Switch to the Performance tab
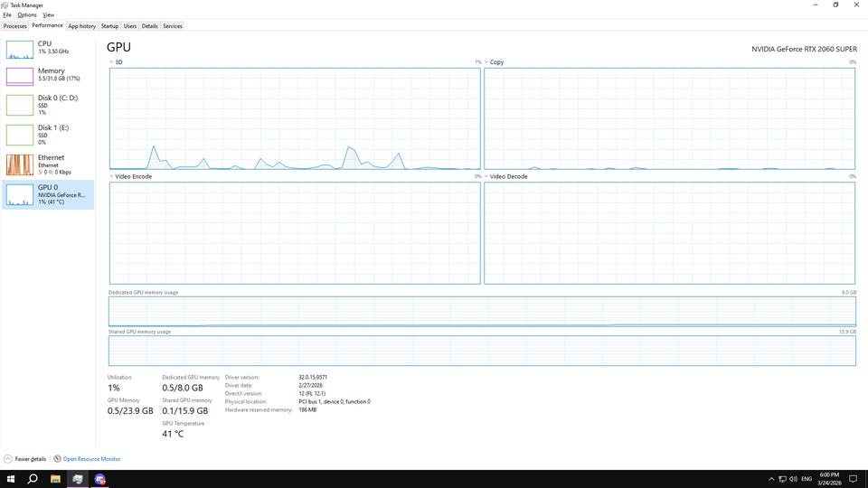The image size is (868, 488). (x=47, y=25)
